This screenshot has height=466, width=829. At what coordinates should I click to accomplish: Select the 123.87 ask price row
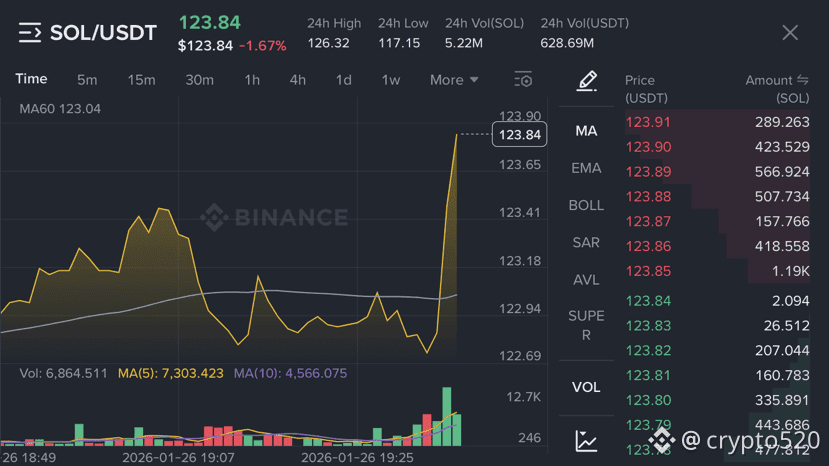717,222
